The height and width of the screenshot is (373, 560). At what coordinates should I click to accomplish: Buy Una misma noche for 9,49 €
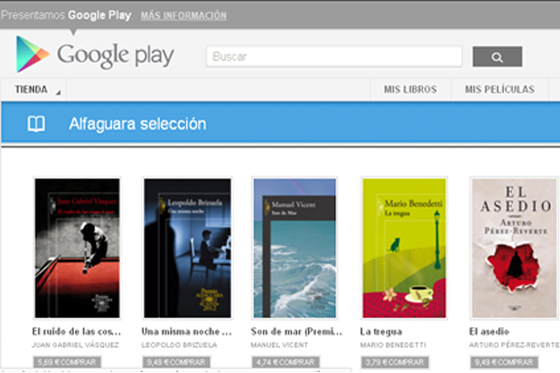coord(176,362)
